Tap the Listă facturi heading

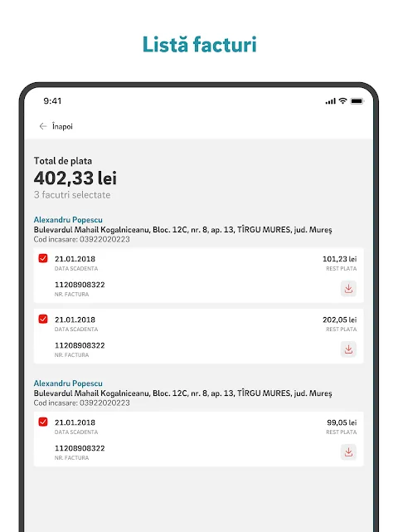point(199,45)
